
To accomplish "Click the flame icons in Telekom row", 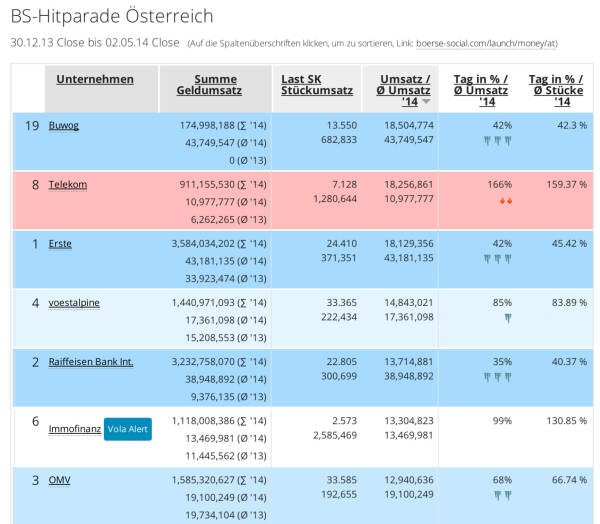I will (x=506, y=201).
